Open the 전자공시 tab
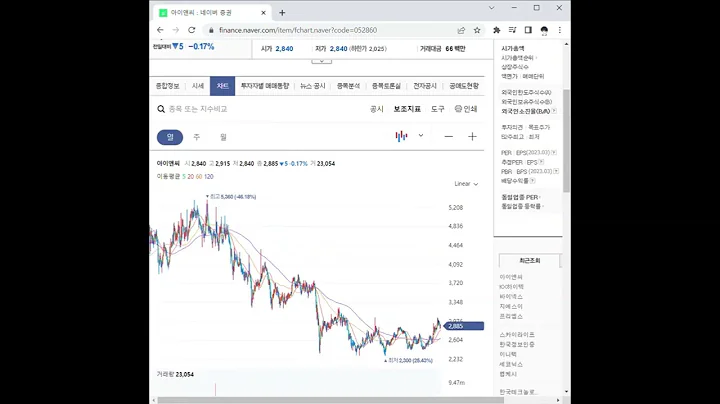Image resolution: width=720 pixels, height=404 pixels. pos(425,86)
